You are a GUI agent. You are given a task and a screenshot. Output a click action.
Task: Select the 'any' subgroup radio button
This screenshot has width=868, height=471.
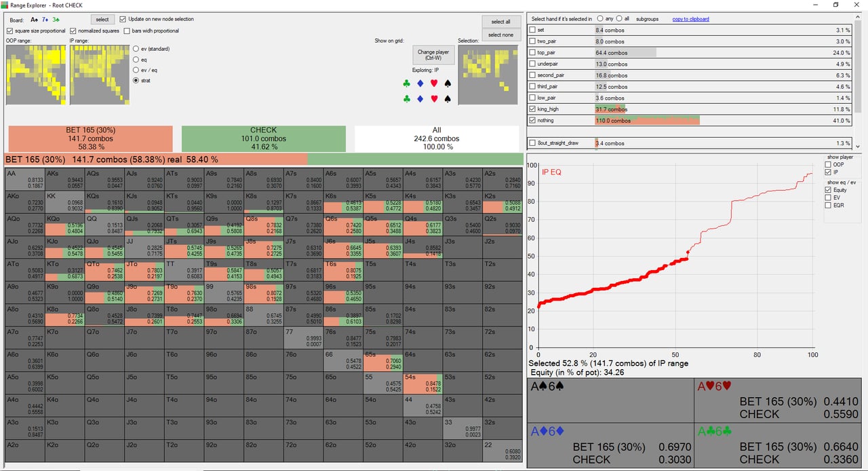tap(600, 19)
